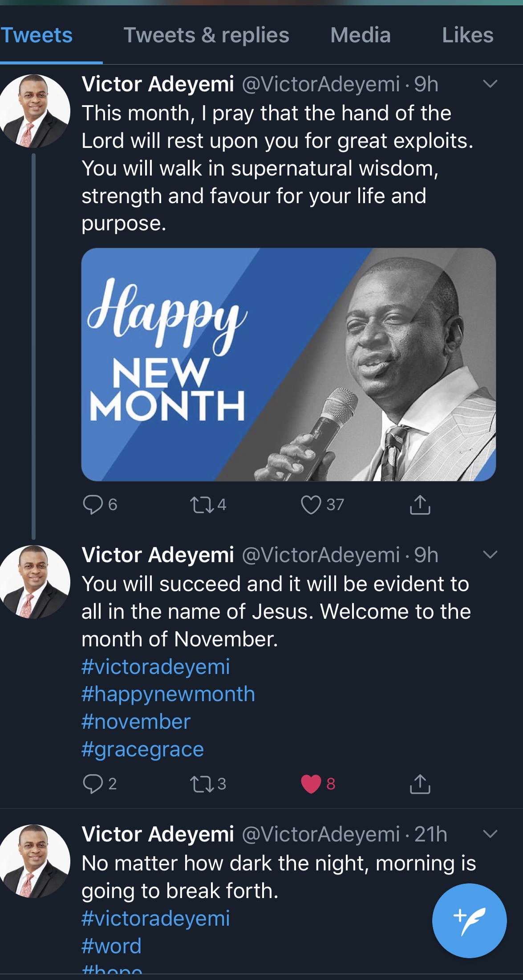Like the Happy New Month tweet
Image resolution: width=523 pixels, height=980 pixels.
311,505
